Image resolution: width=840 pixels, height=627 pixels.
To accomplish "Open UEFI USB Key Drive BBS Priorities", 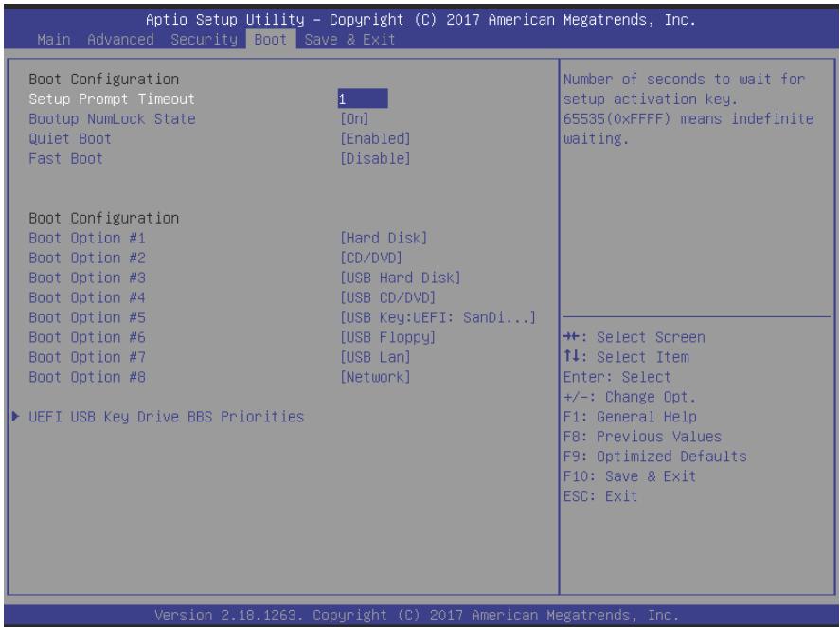I will click(x=166, y=417).
